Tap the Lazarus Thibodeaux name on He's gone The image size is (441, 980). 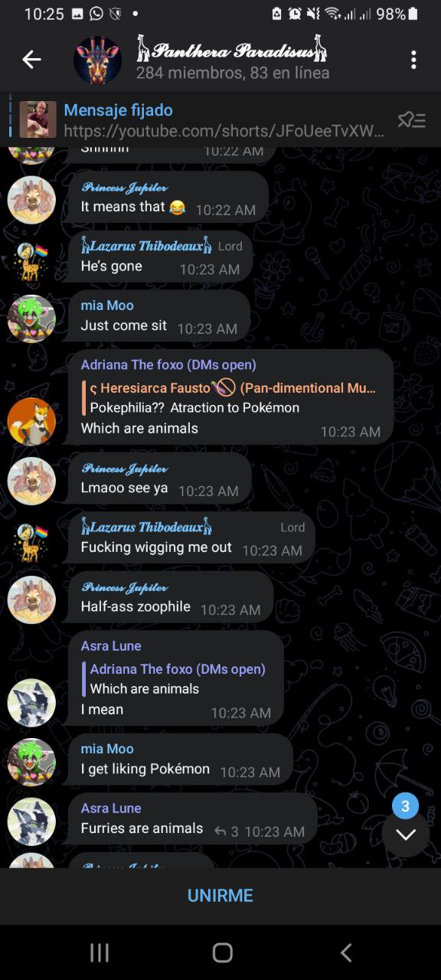coord(147,246)
